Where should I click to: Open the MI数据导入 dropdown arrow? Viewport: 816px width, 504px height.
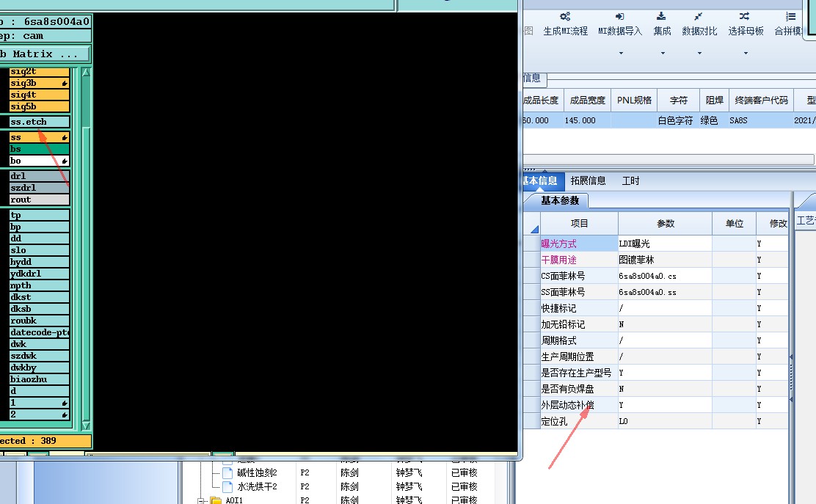pos(621,53)
